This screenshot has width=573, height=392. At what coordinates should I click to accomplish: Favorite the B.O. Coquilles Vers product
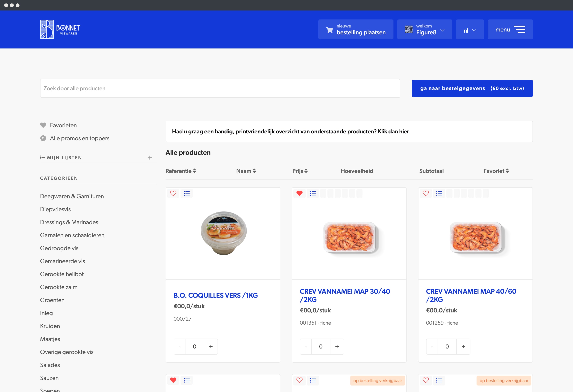(173, 193)
